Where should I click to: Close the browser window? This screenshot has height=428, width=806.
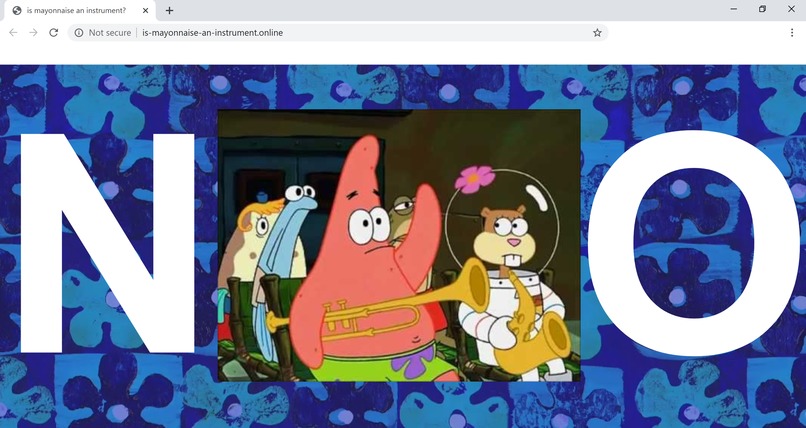(792, 9)
